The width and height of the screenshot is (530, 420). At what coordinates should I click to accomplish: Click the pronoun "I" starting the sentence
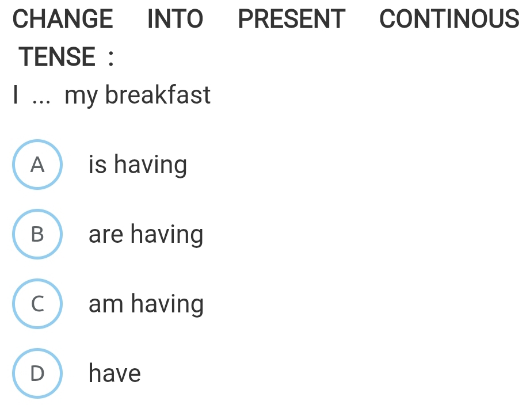coord(17,95)
